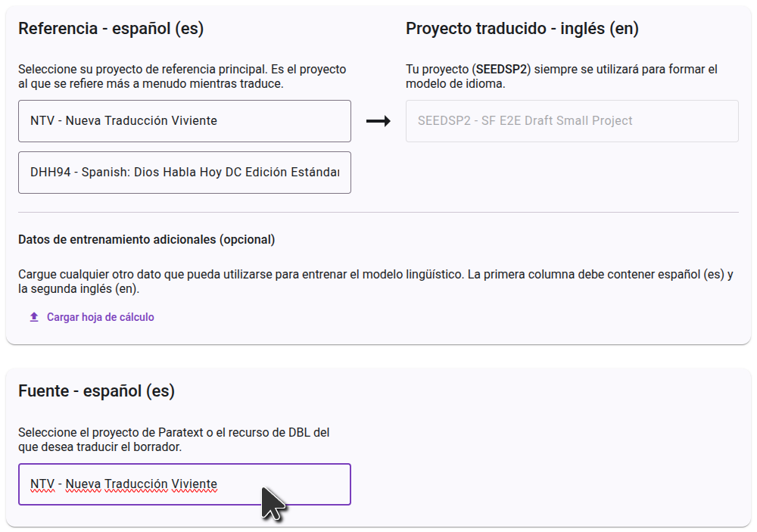Click the modelo de idioma description text
757x532 pixels.
click(x=455, y=83)
